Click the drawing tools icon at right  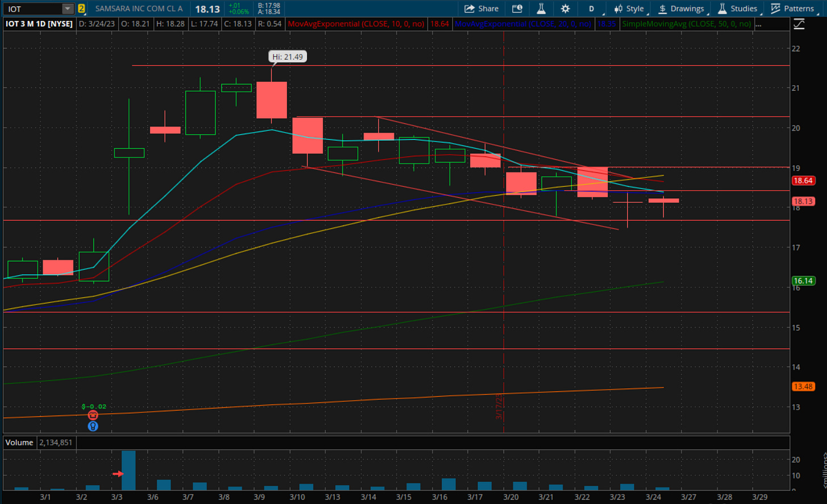point(799,24)
